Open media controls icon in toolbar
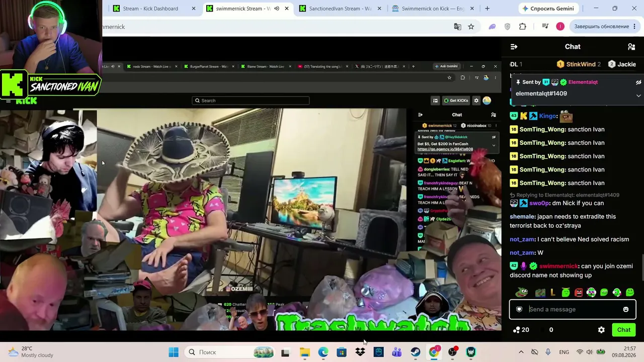The image size is (644, 362). (x=545, y=27)
